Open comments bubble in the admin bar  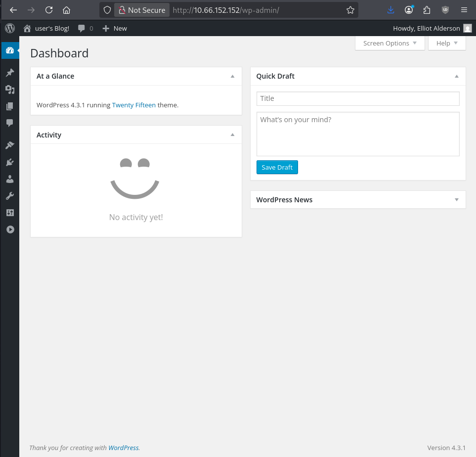click(85, 28)
